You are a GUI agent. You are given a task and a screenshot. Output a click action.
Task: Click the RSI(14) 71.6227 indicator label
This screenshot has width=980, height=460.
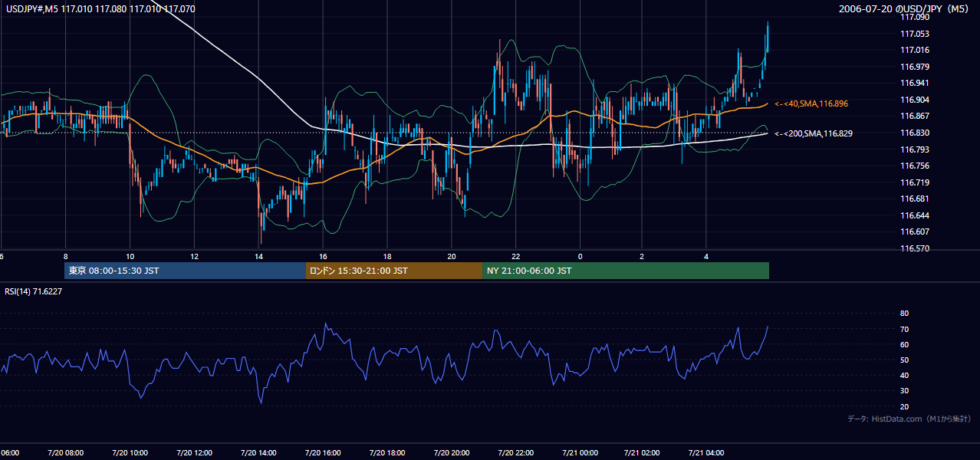[34, 291]
